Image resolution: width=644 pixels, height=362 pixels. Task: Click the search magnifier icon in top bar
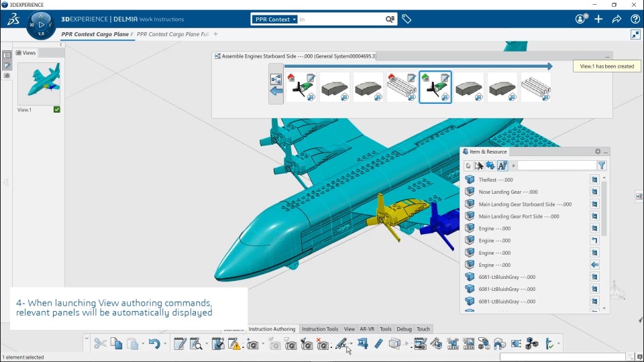click(x=390, y=19)
